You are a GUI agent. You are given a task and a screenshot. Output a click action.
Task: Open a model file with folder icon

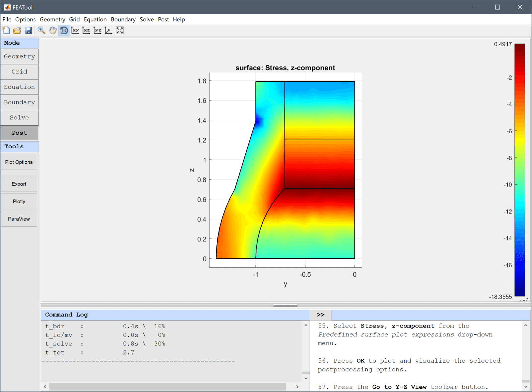tap(17, 31)
